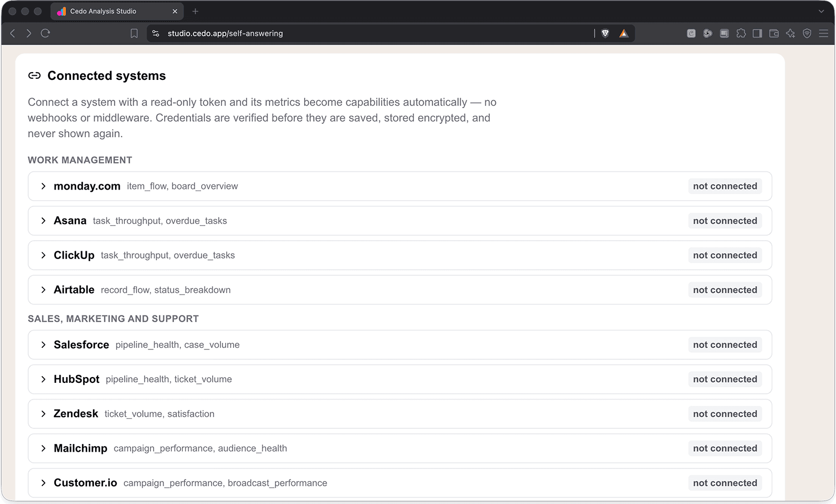Screen dimensions: 836x504
Task: Reload the page with the refresh icon
Action: click(45, 33)
